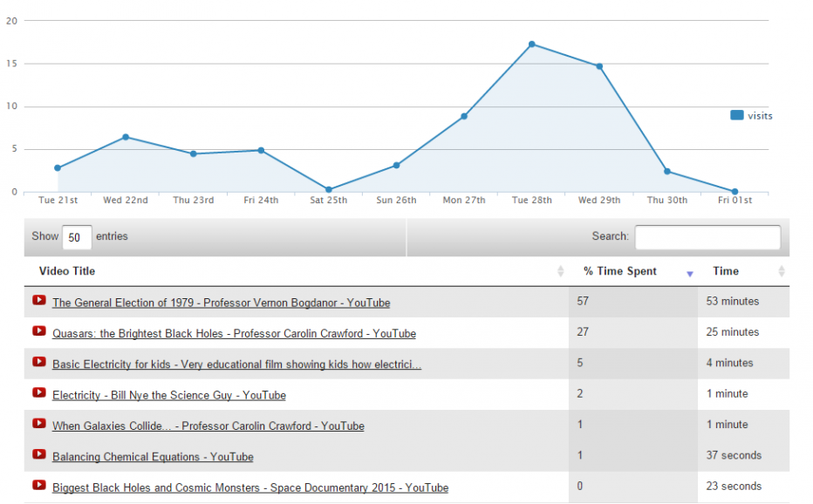This screenshot has height=504, width=813.
Task: Open Biggest Black Holes and Cosmic Monsters link
Action: tap(250, 488)
